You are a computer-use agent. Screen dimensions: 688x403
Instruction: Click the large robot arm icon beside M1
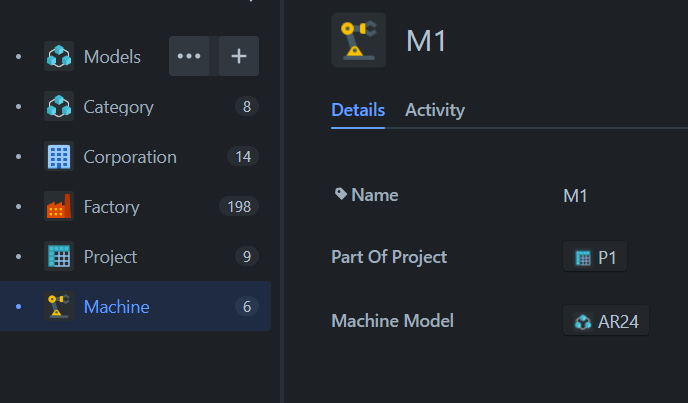pyautogui.click(x=358, y=40)
